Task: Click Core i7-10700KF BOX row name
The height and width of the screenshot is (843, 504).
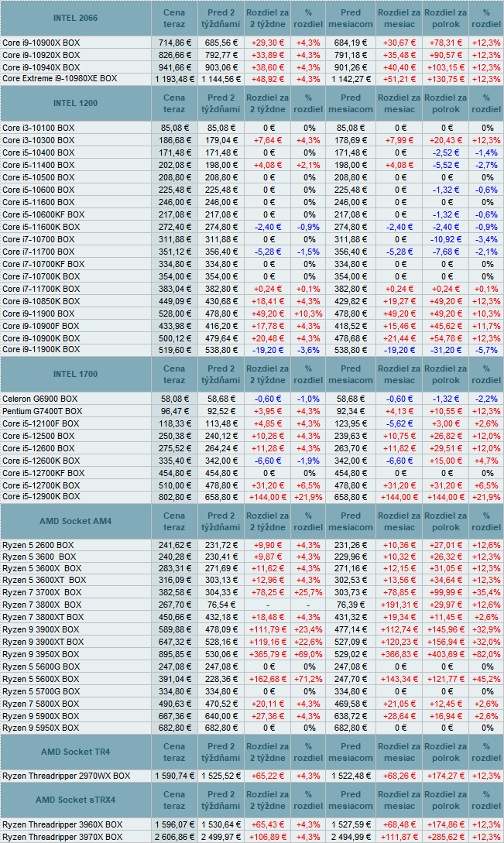Action: (x=43, y=264)
